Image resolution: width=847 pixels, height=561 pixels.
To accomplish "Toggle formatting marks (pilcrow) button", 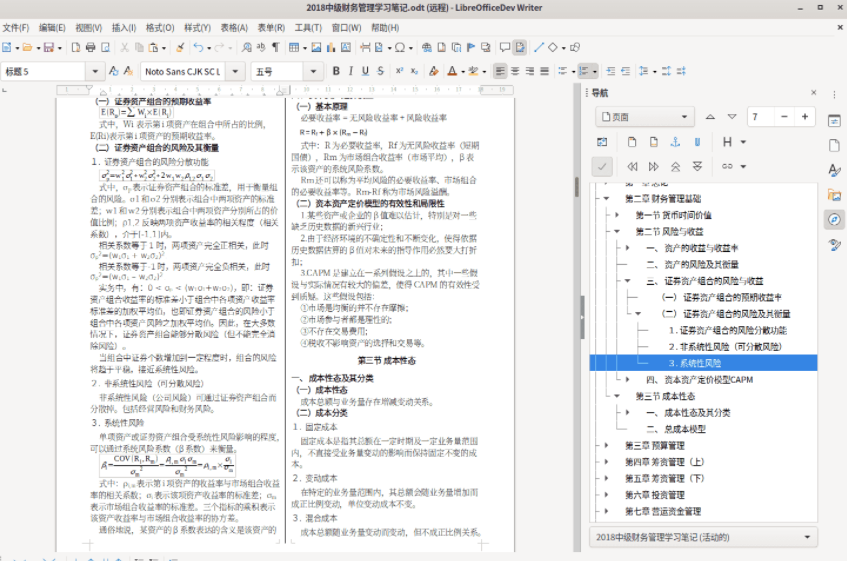I will pyautogui.click(x=275, y=47).
